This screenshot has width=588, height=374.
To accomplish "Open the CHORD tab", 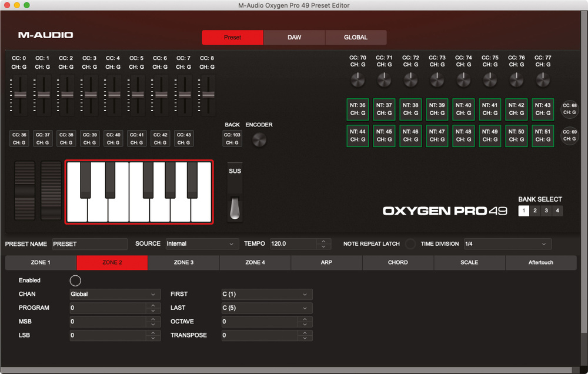I will point(398,263).
